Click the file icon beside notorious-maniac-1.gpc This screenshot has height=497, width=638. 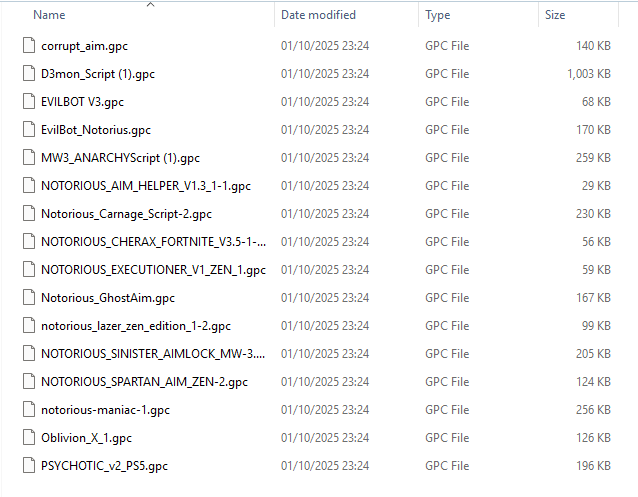29,409
